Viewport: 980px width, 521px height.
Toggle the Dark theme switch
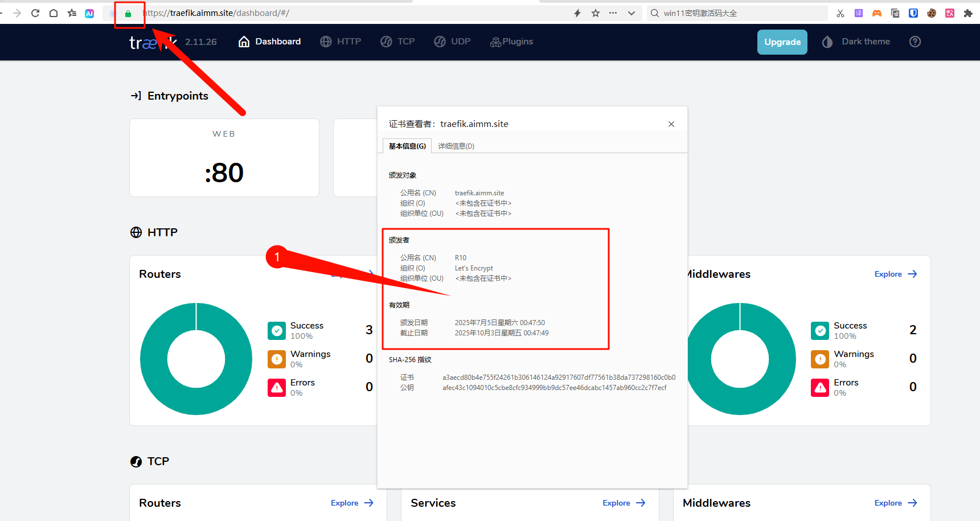856,42
